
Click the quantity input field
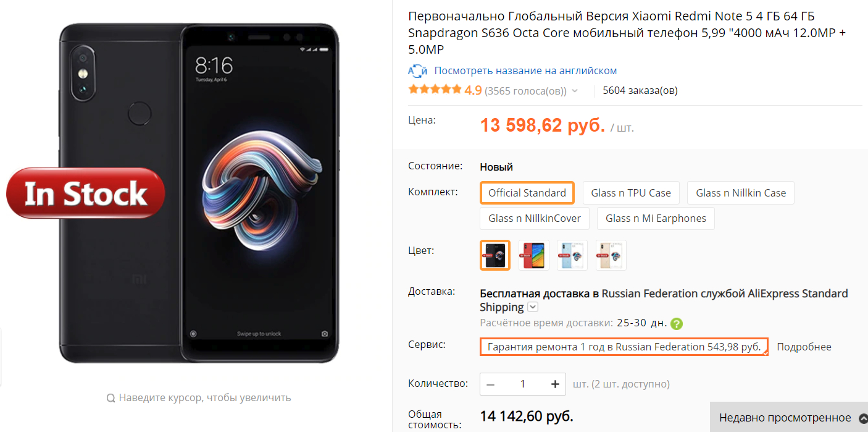point(523,384)
